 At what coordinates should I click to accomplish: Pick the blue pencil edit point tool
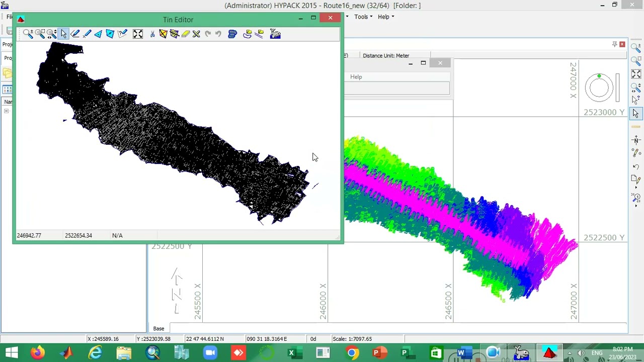tap(87, 34)
